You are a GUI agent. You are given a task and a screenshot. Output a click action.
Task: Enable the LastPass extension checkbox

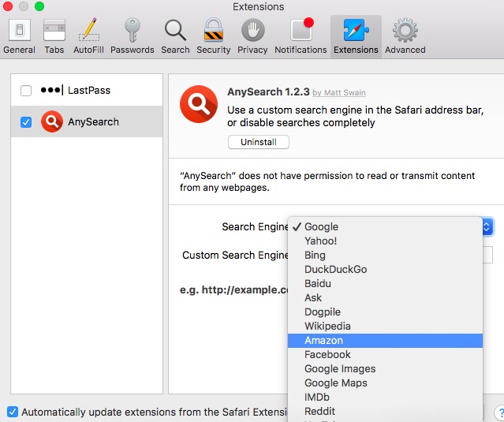click(x=26, y=91)
